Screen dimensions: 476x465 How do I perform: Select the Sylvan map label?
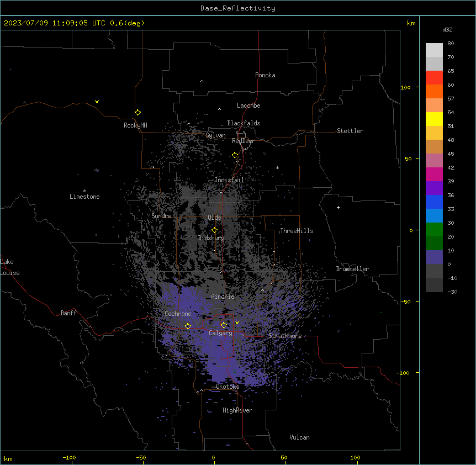(215, 135)
